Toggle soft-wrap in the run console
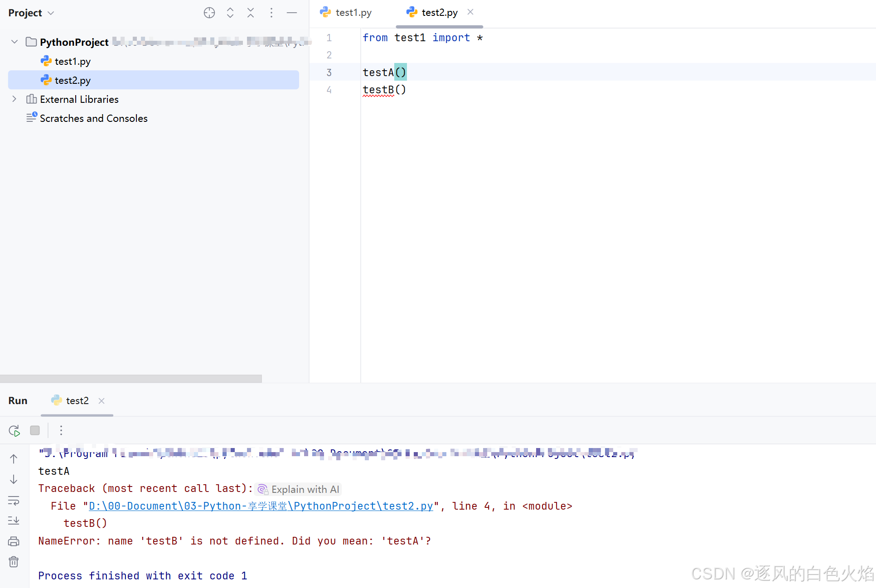This screenshot has width=876, height=588. pyautogui.click(x=14, y=500)
